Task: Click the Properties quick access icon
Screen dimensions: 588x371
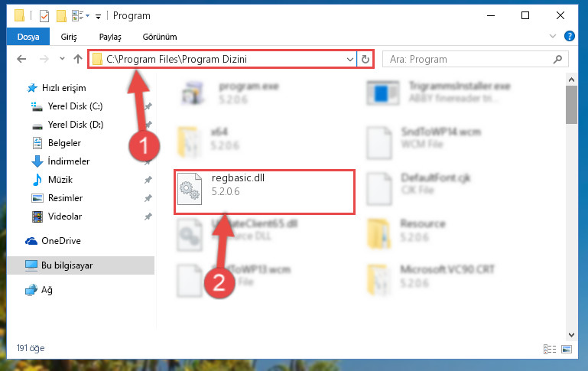Action: (44, 16)
